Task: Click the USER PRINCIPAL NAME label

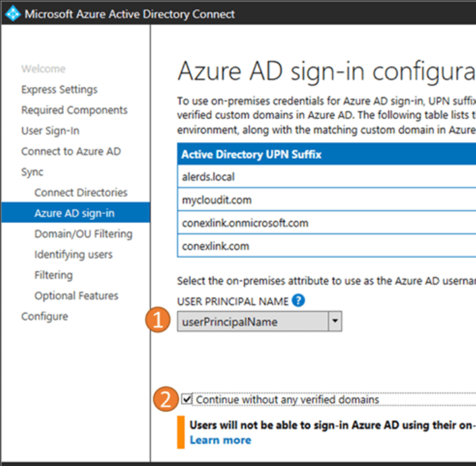Action: [233, 302]
